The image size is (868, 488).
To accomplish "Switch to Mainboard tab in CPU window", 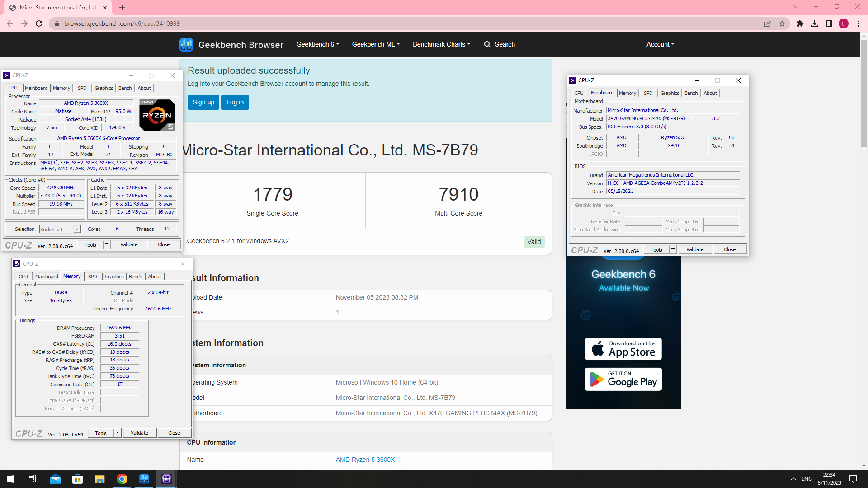I will coord(36,88).
